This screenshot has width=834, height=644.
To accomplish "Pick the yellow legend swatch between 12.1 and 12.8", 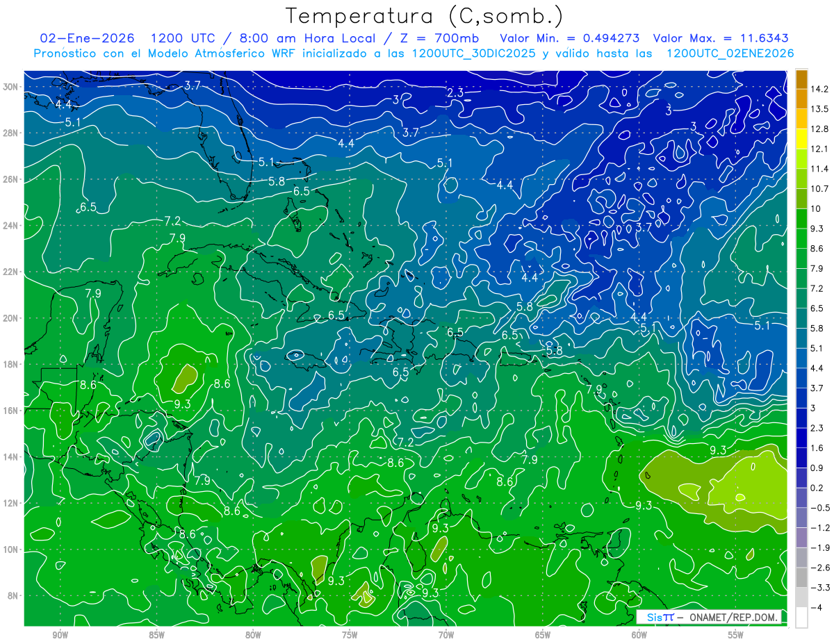I will point(801,139).
